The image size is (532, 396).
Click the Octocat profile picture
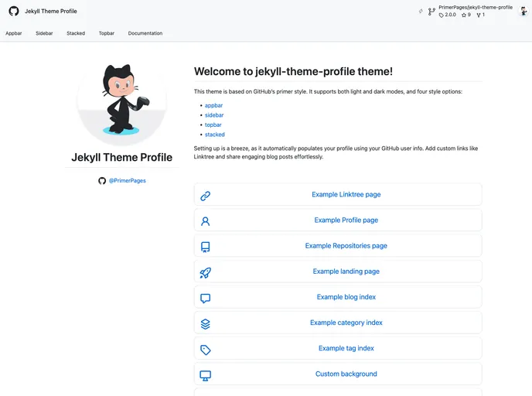pyautogui.click(x=122, y=101)
